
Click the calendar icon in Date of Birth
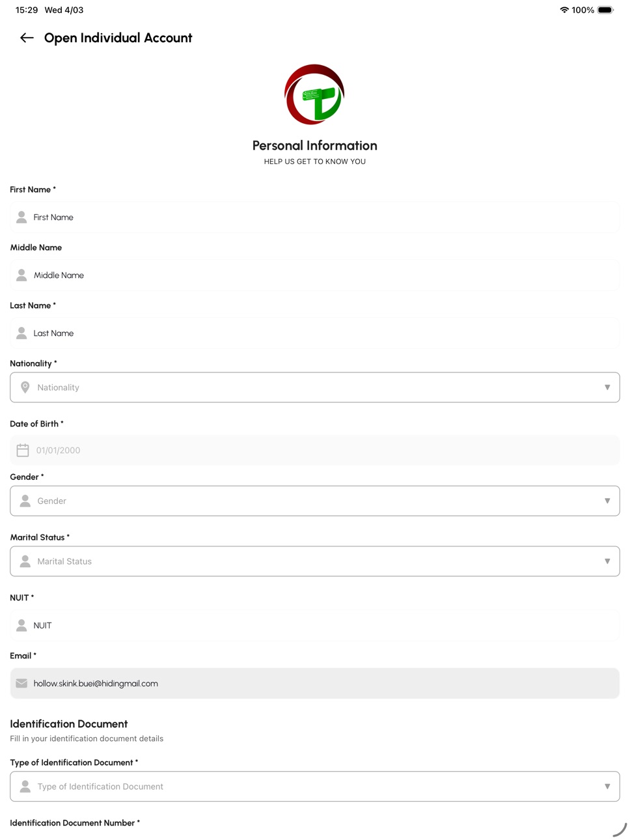23,450
